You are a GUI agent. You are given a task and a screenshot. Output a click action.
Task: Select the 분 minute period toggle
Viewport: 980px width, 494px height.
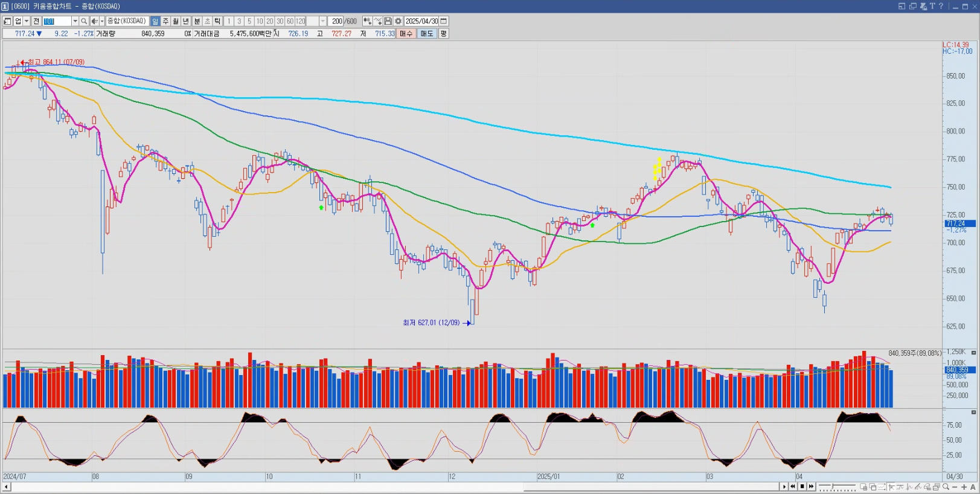[197, 21]
